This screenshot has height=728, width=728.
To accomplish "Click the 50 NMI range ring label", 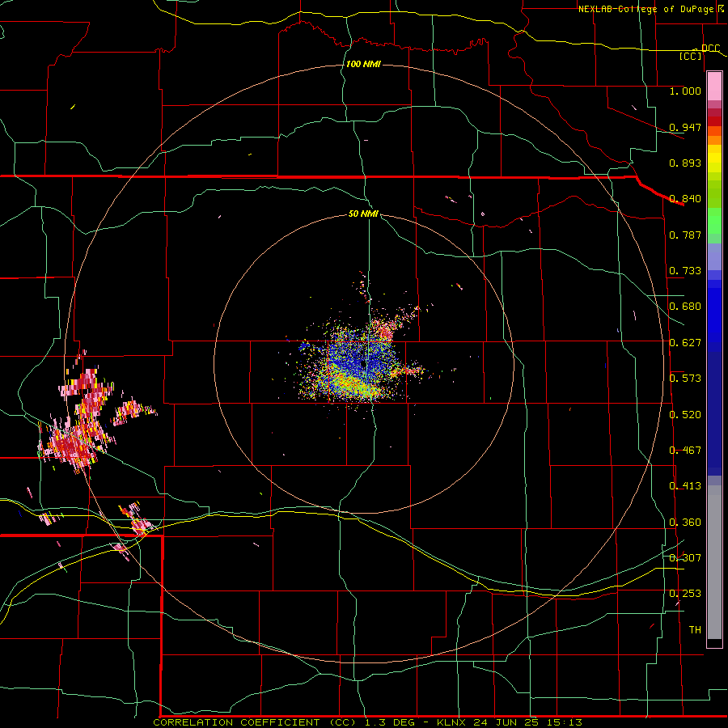I will click(x=363, y=214).
